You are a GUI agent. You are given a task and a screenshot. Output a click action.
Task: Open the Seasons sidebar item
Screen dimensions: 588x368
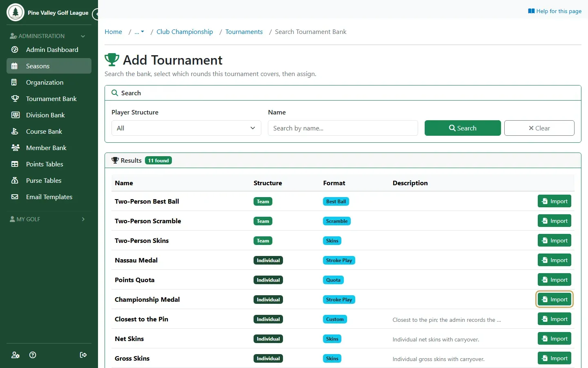49,66
